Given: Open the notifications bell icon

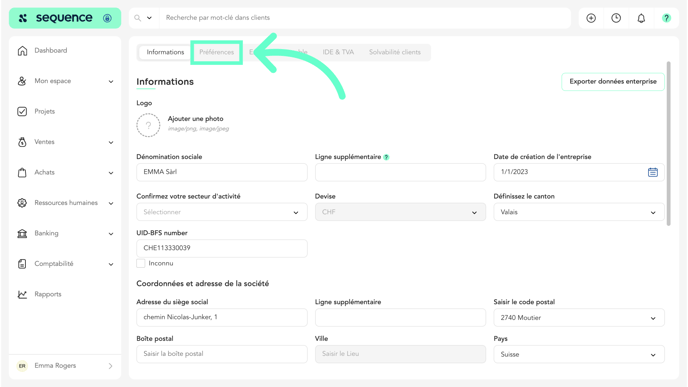Looking at the screenshot, I should [641, 18].
